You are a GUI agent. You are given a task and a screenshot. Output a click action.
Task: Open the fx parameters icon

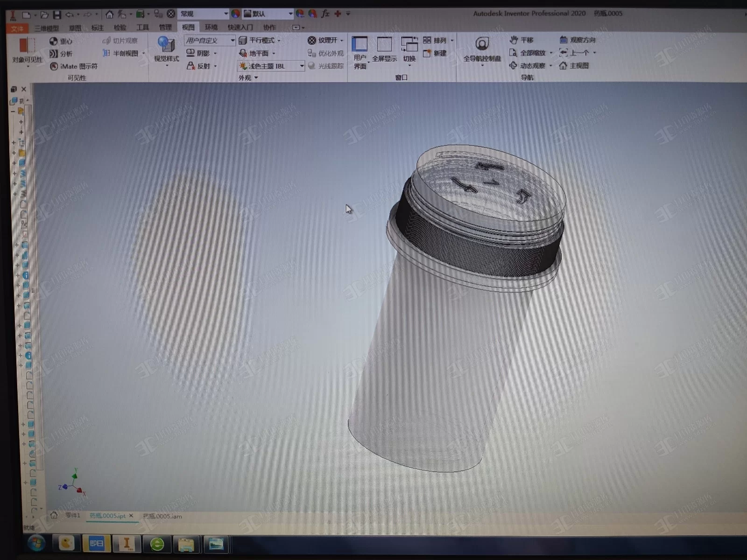coord(325,14)
